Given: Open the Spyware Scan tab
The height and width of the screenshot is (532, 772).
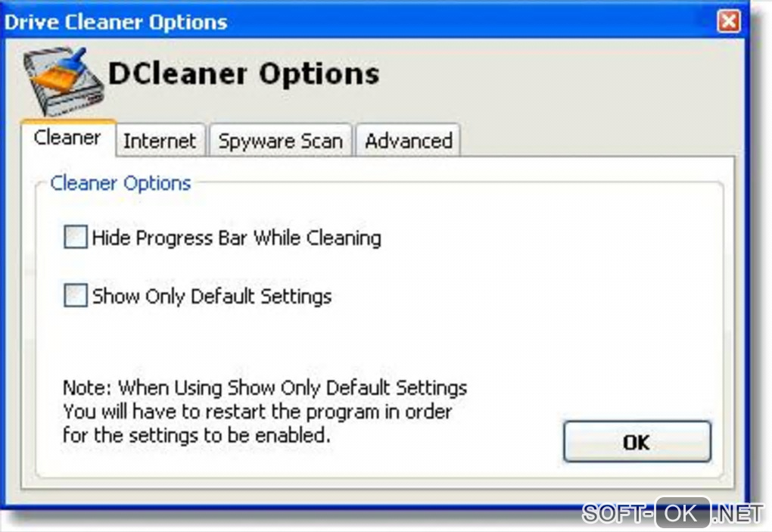Looking at the screenshot, I should [x=281, y=141].
